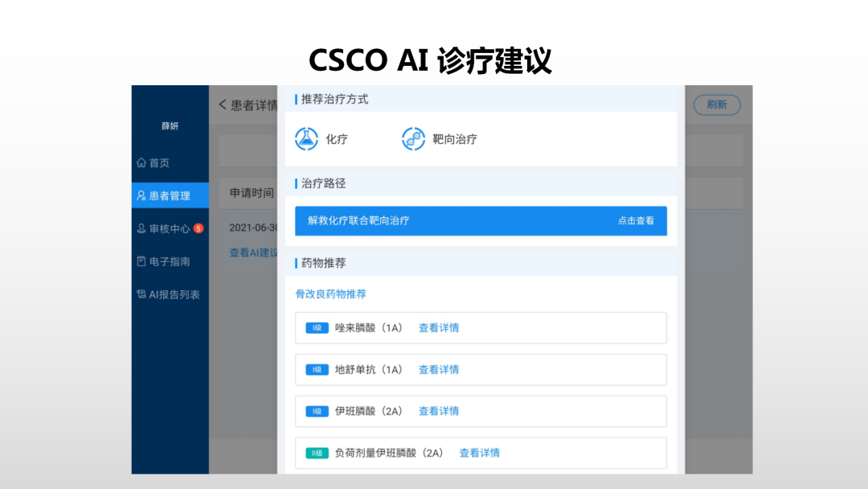868x489 pixels.
Task: Click the patient management person icon
Action: pos(141,195)
